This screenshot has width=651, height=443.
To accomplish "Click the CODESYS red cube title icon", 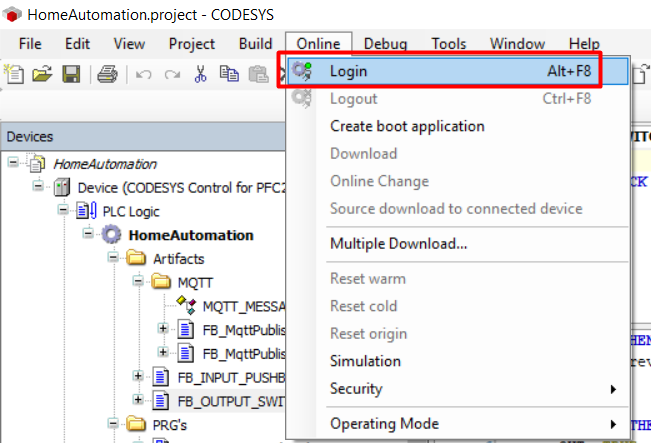I will (x=12, y=15).
